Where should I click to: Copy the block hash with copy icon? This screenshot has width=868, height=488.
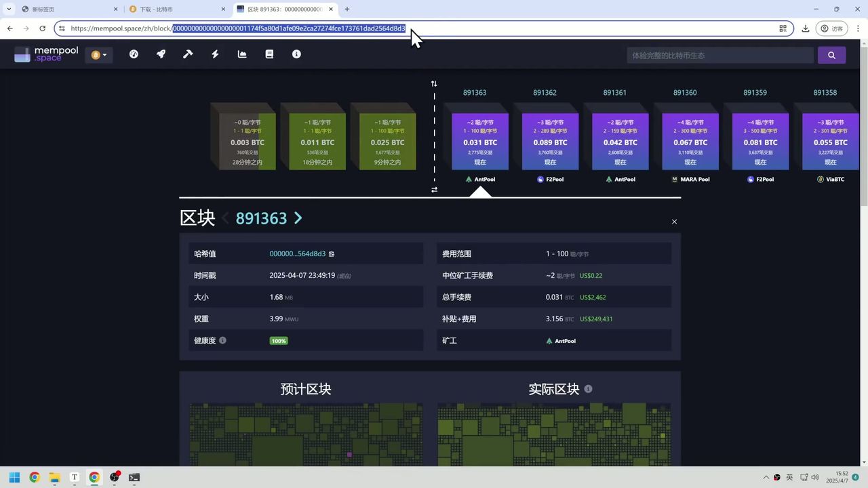point(332,253)
